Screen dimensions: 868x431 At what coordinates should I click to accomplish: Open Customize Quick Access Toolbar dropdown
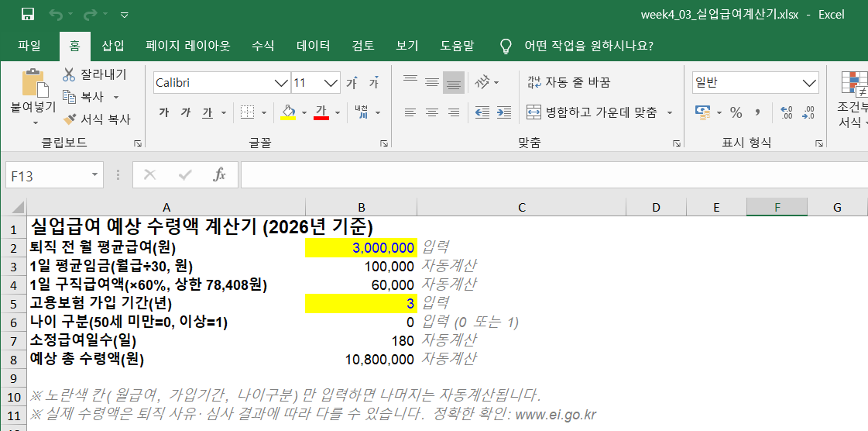pyautogui.click(x=125, y=15)
